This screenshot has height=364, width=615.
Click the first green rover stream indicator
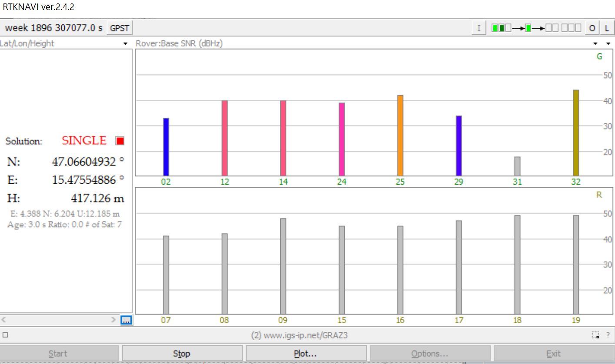495,28
